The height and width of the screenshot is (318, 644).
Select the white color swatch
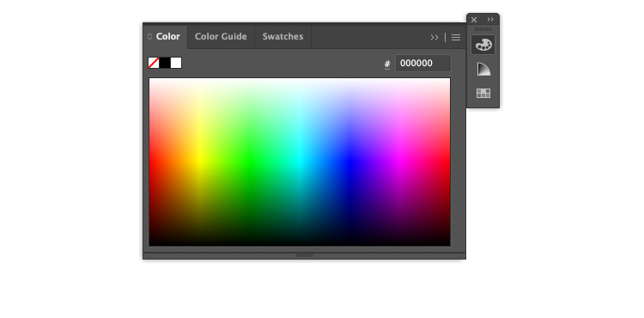coord(176,63)
